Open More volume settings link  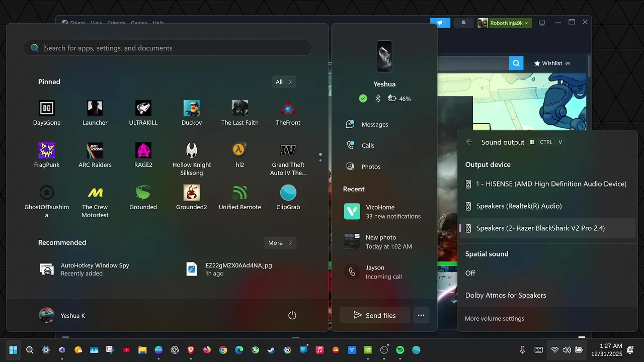click(x=495, y=319)
